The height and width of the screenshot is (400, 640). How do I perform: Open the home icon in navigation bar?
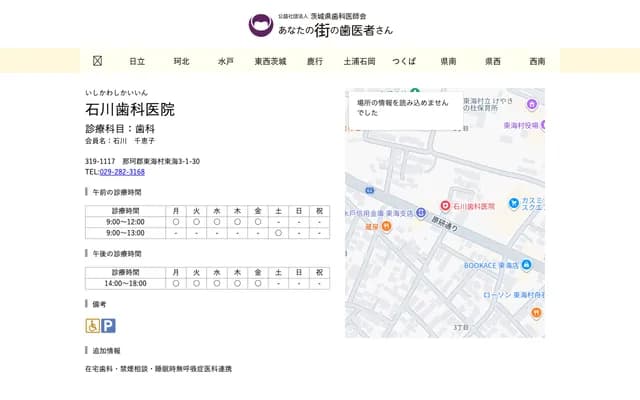97,61
